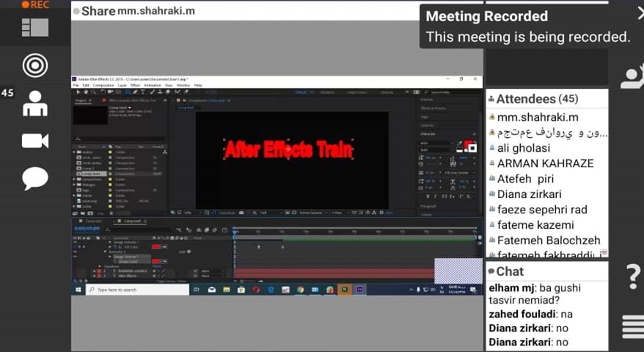Open the Layer menu in After Effects

click(122, 85)
